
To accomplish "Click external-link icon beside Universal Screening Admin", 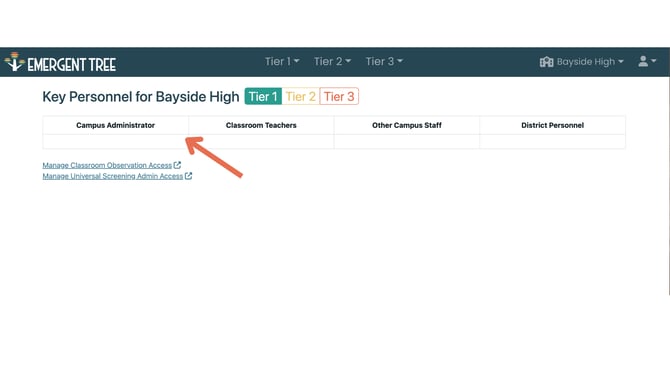I will (188, 176).
